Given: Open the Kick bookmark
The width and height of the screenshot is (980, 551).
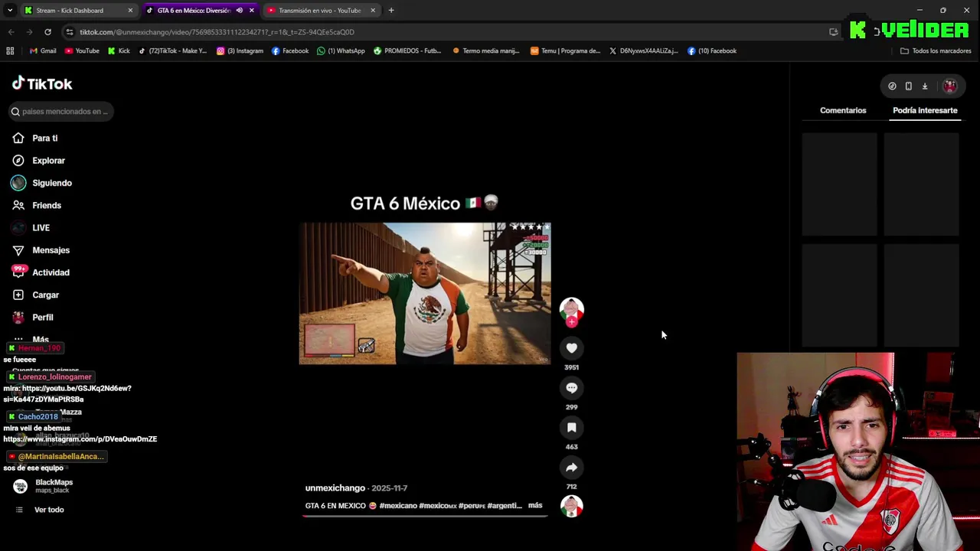Looking at the screenshot, I should [x=119, y=51].
